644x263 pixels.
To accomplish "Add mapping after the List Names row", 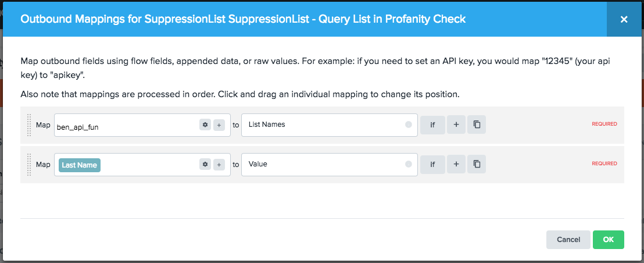I will coord(456,125).
